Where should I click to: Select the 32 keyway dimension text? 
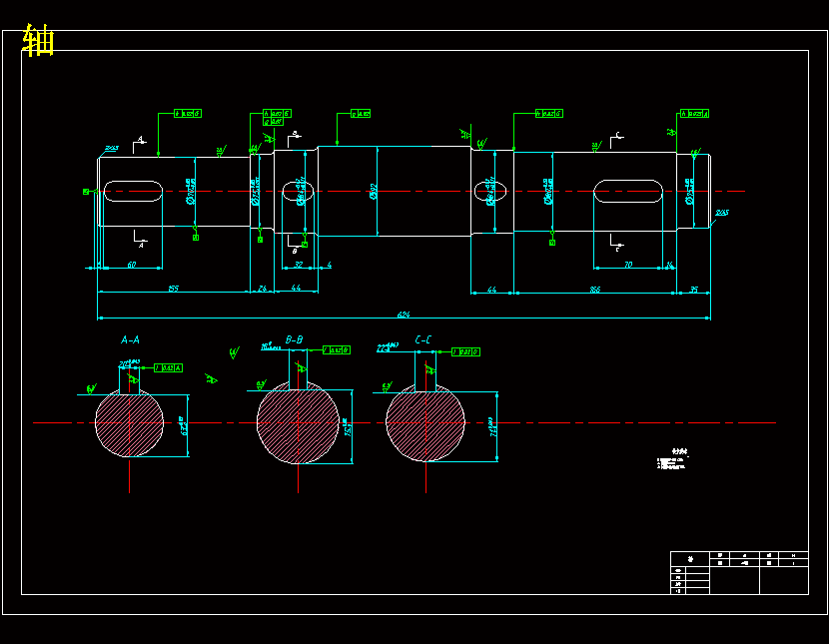click(299, 265)
